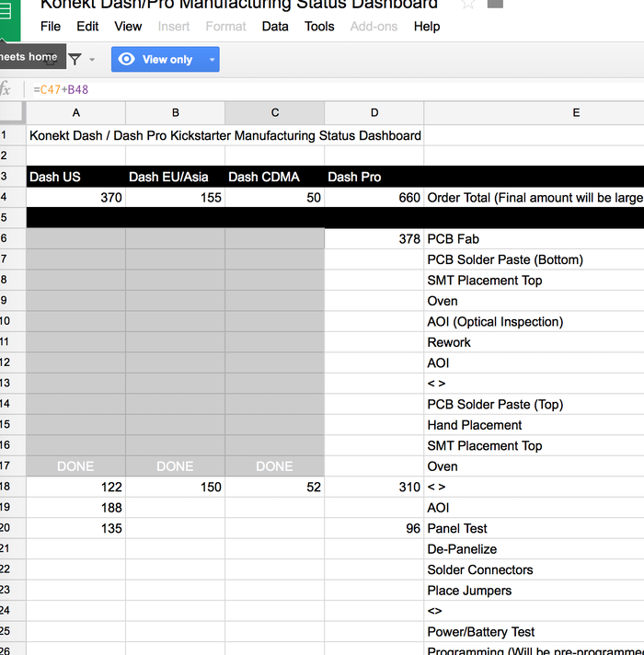The image size is (644, 655).
Task: Click the green Sheets home icon
Action: [9, 18]
